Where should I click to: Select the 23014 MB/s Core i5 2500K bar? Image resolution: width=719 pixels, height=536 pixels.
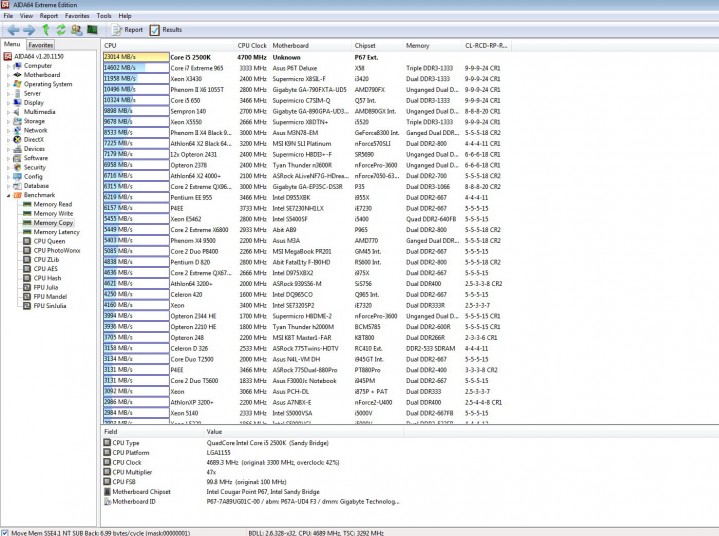[x=136, y=57]
